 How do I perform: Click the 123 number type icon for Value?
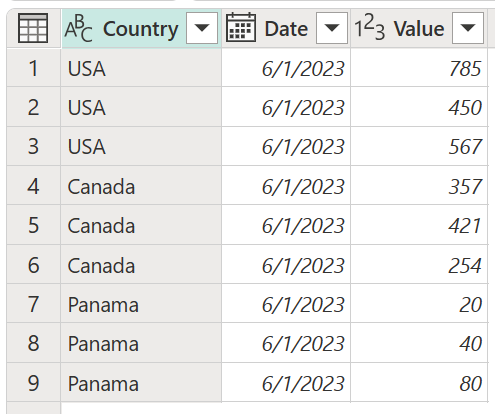[369, 27]
